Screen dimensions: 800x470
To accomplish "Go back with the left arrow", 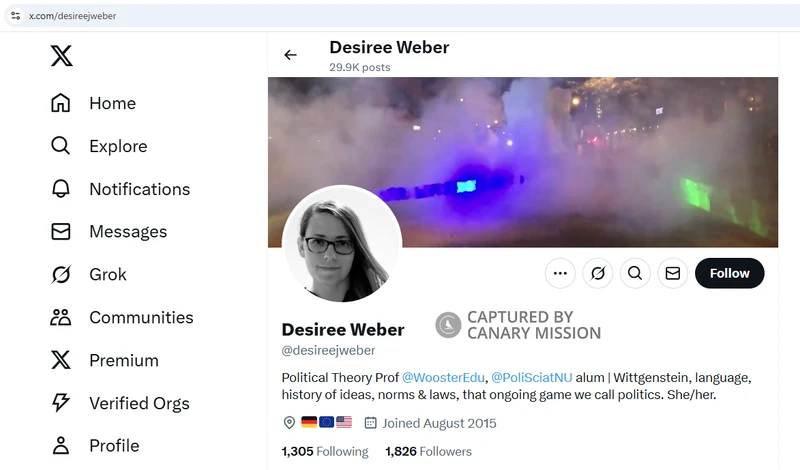I will coord(290,55).
